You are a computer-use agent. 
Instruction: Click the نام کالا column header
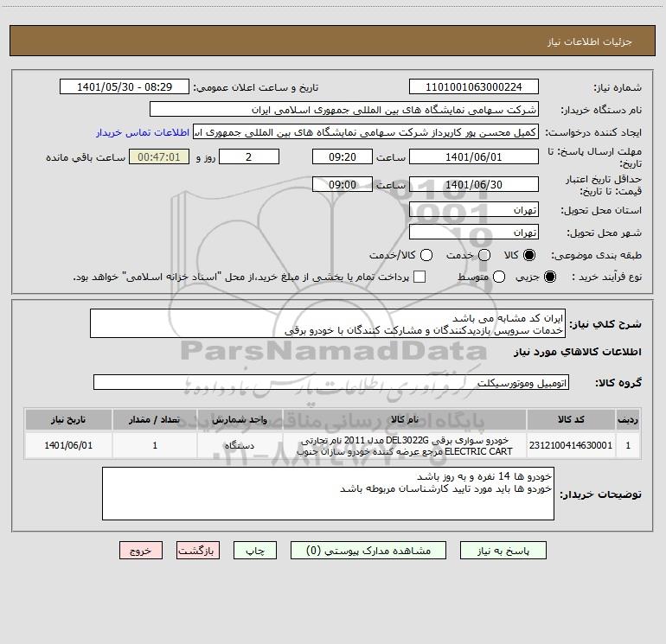point(405,419)
